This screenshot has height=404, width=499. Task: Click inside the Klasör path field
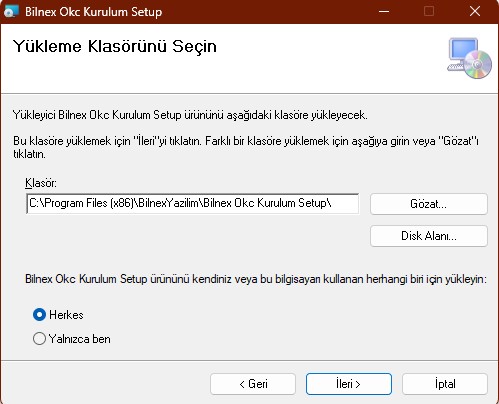click(x=193, y=203)
